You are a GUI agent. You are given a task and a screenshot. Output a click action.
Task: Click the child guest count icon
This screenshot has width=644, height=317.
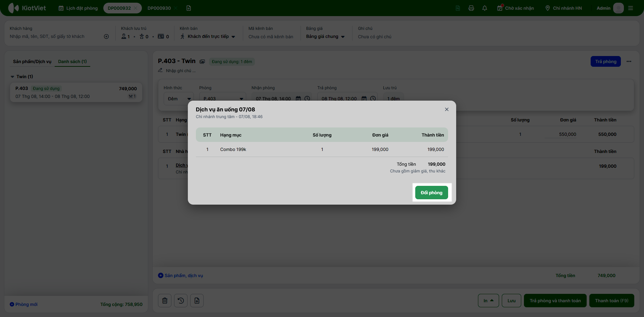(142, 36)
